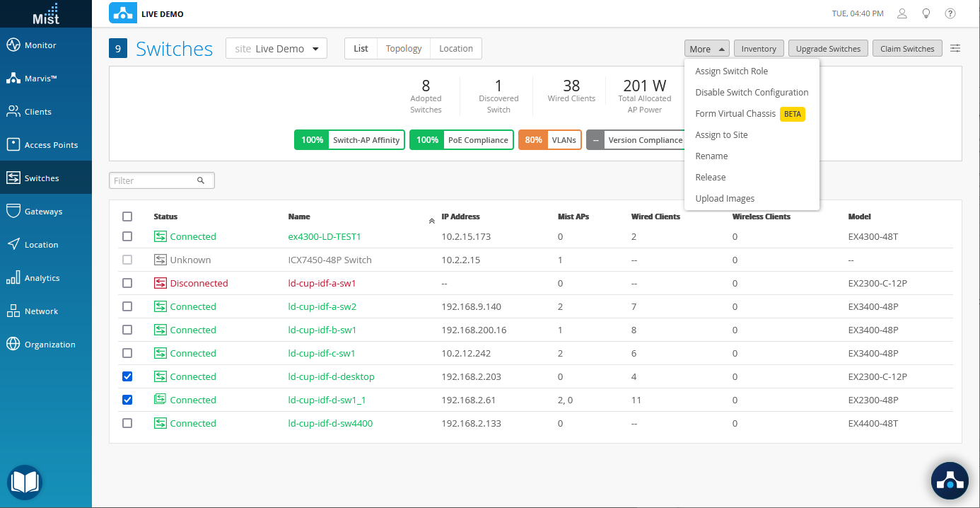Open table settings sliders icon
Viewport: 980px width, 508px height.
(x=955, y=48)
